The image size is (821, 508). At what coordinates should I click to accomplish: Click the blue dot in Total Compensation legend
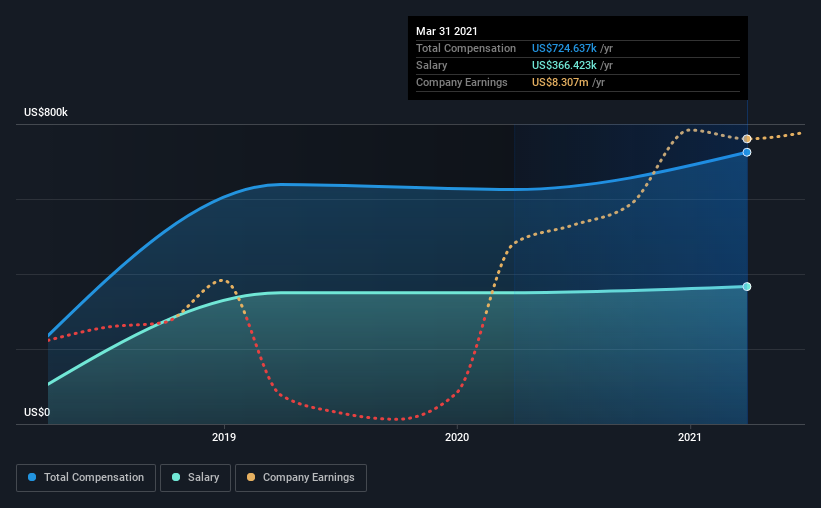pyautogui.click(x=32, y=477)
